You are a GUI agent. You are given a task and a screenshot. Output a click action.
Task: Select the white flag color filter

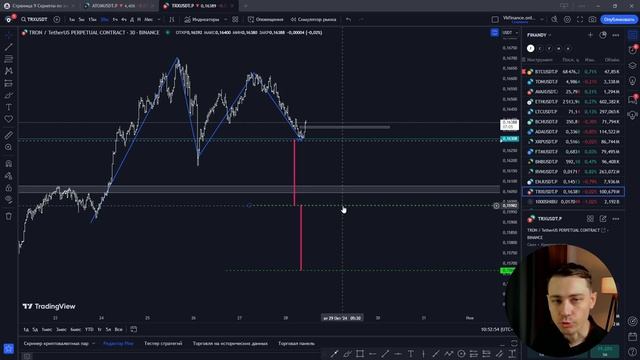point(530,49)
